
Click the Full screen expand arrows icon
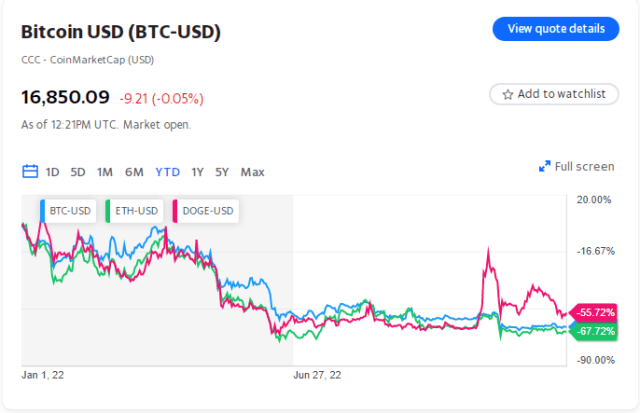[x=545, y=167]
